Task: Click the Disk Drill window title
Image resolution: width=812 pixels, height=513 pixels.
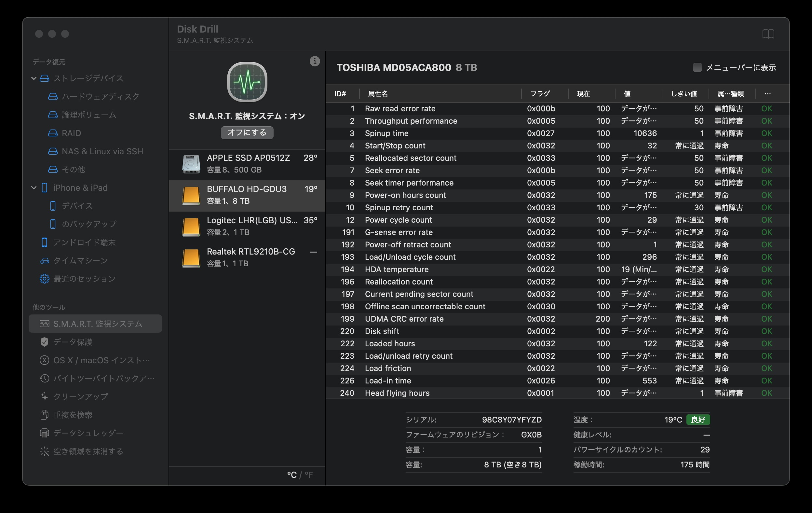Action: tap(197, 29)
